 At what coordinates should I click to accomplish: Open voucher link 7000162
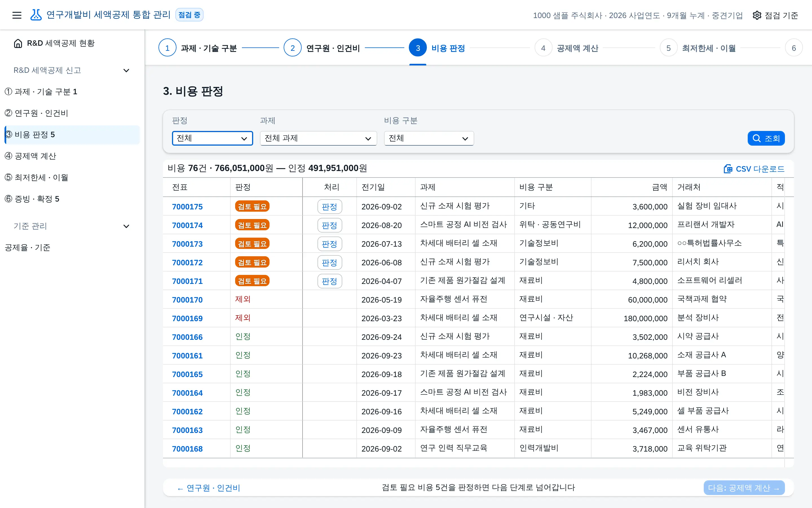187,411
